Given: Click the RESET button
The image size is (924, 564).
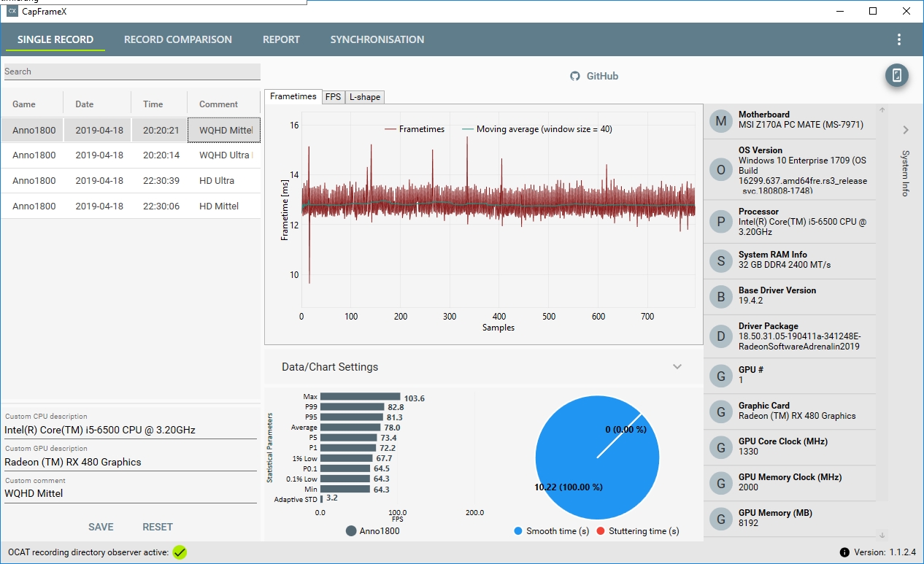Looking at the screenshot, I should coord(158,527).
